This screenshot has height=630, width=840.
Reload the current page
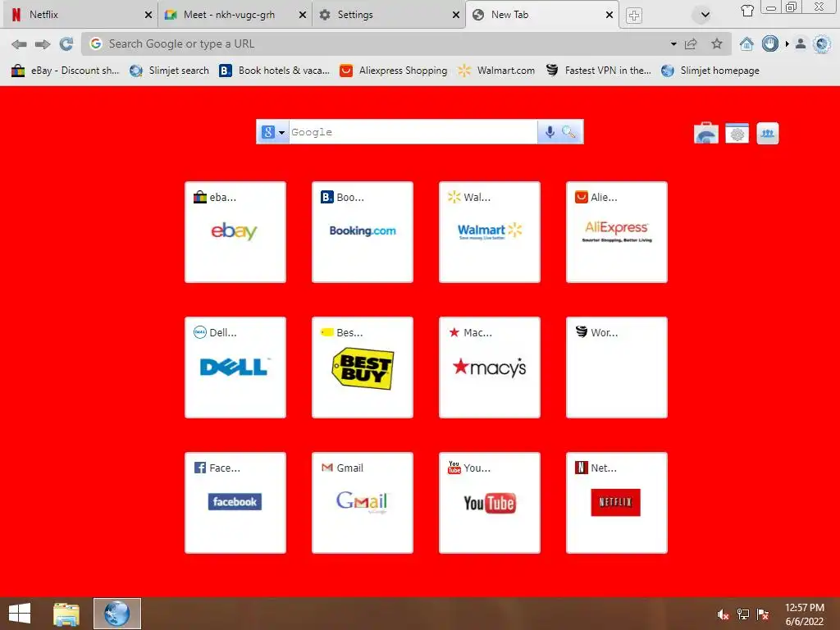point(66,44)
